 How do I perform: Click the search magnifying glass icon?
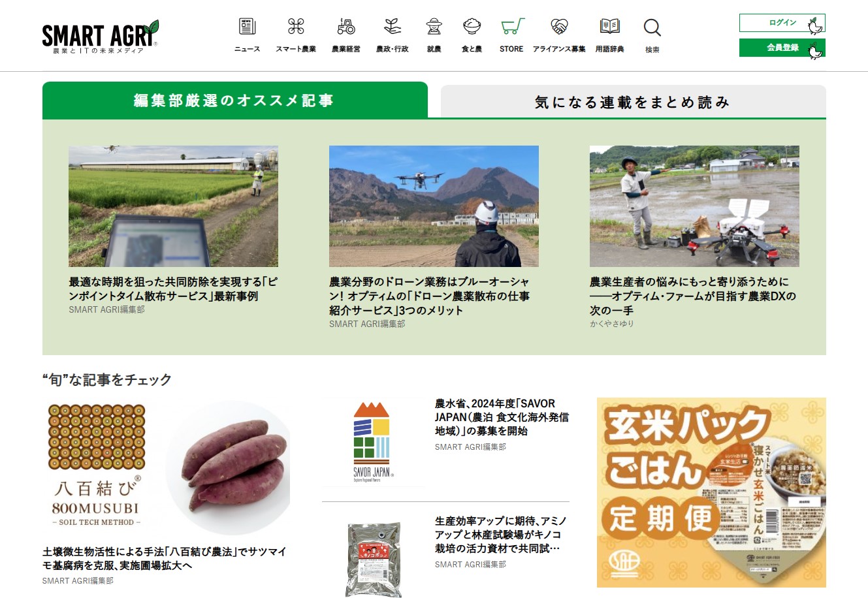[x=652, y=28]
